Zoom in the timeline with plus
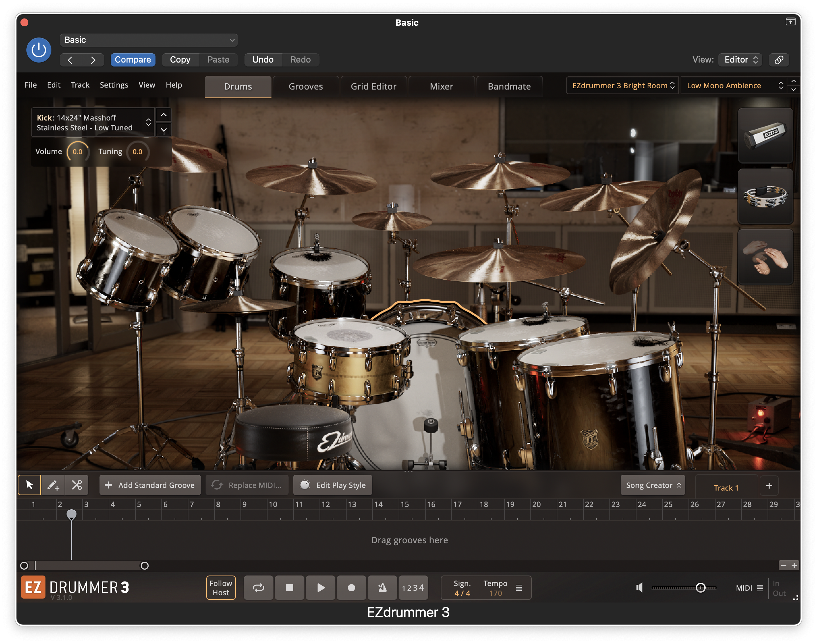This screenshot has height=644, width=817. coord(794,565)
